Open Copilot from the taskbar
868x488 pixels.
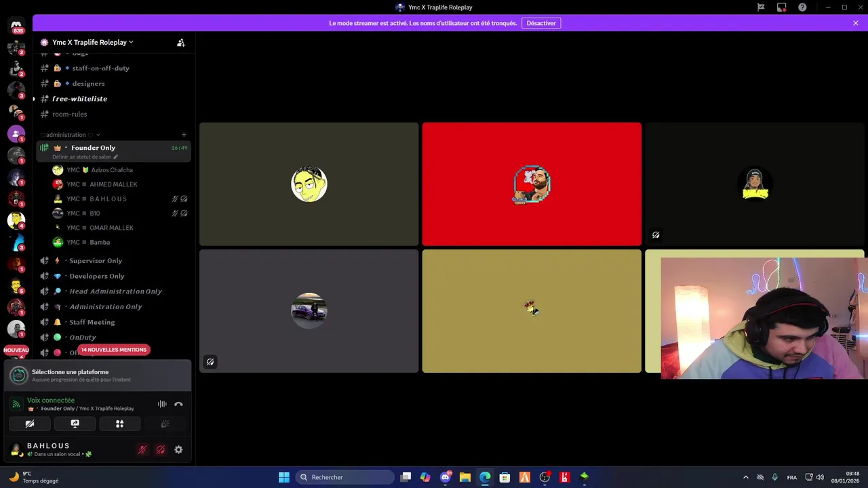[425, 477]
